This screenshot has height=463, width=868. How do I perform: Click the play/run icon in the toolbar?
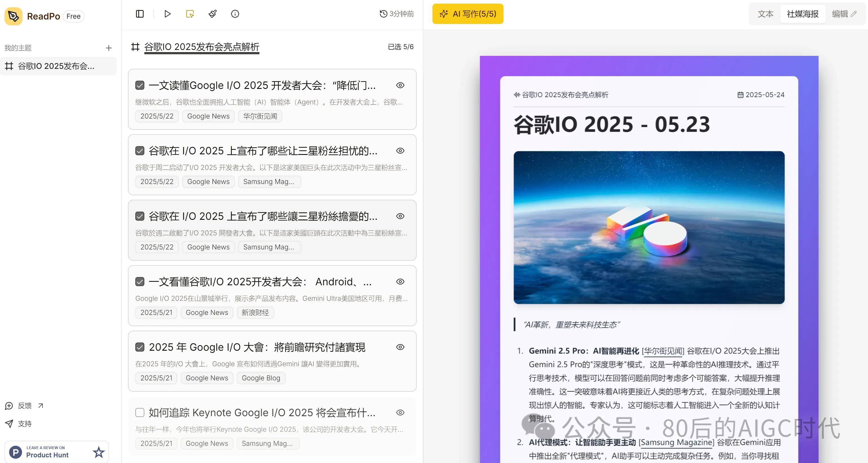(x=167, y=14)
